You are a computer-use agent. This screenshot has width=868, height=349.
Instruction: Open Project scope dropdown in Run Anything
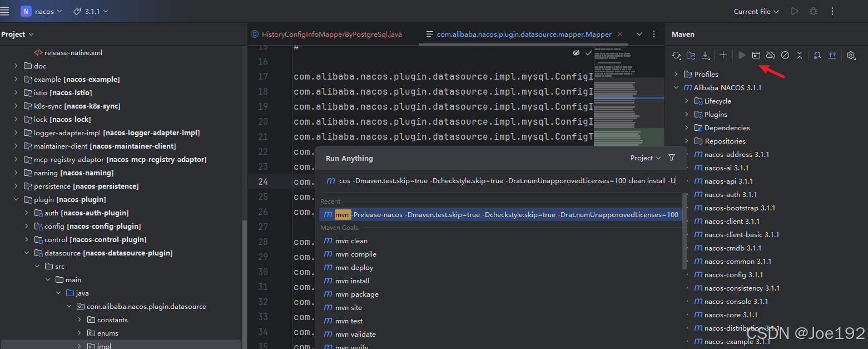point(646,158)
